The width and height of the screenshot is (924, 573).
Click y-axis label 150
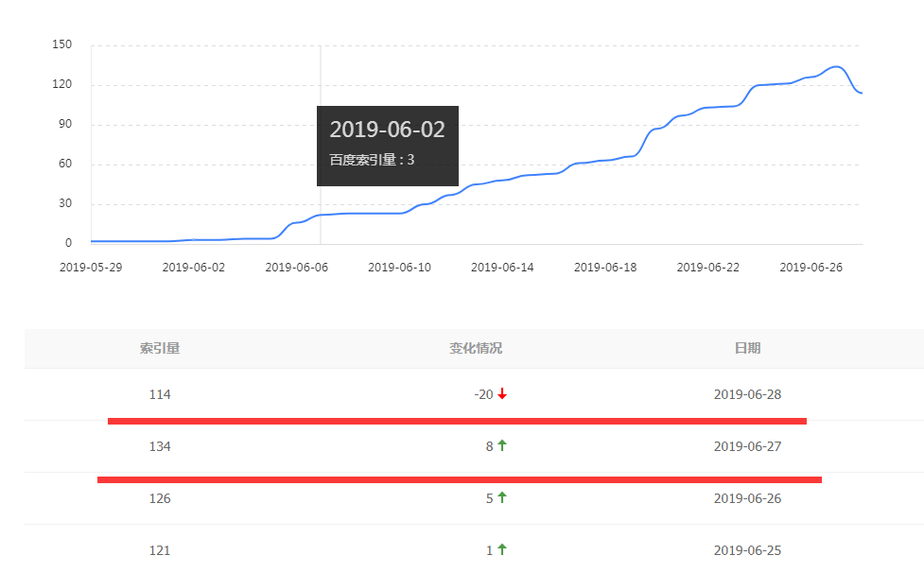click(x=61, y=44)
